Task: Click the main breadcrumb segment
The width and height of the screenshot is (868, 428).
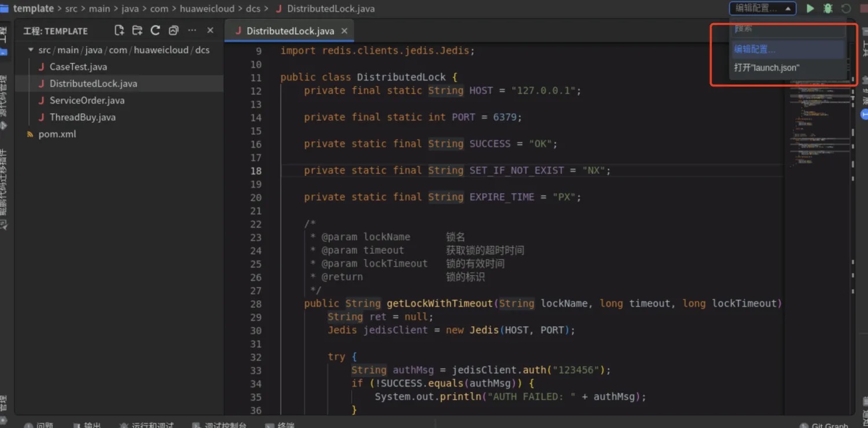Action: (x=100, y=9)
